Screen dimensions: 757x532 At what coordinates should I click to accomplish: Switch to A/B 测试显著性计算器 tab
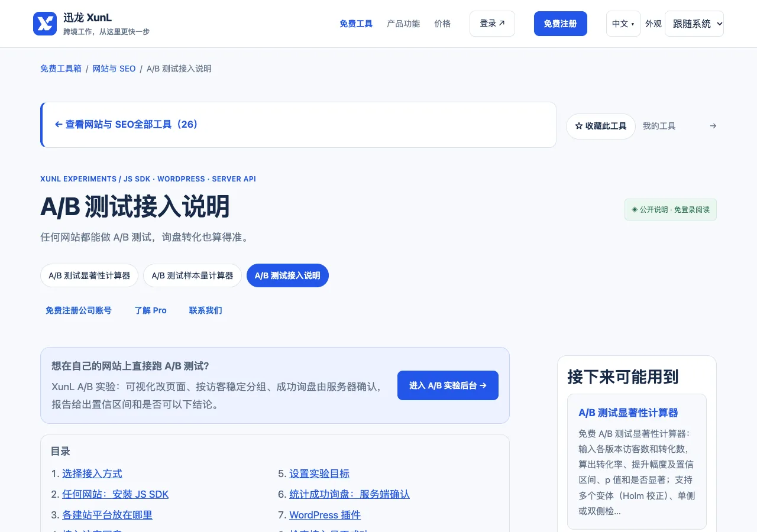[x=89, y=275]
